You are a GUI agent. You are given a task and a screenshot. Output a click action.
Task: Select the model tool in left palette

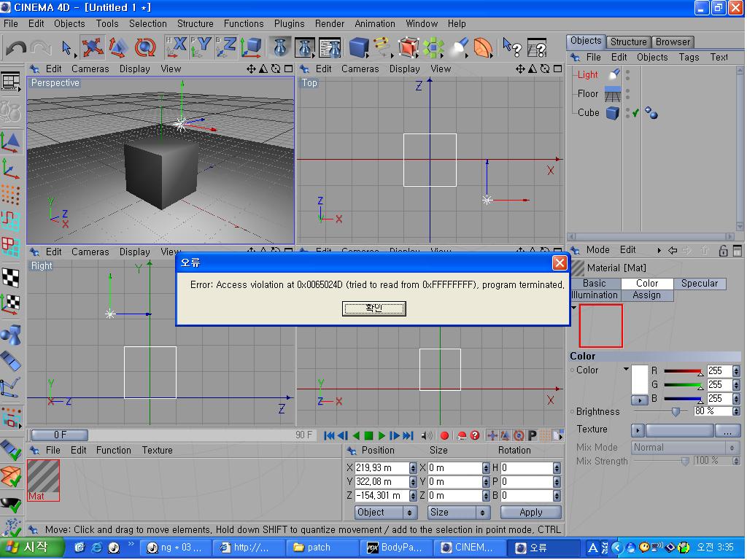[x=10, y=142]
